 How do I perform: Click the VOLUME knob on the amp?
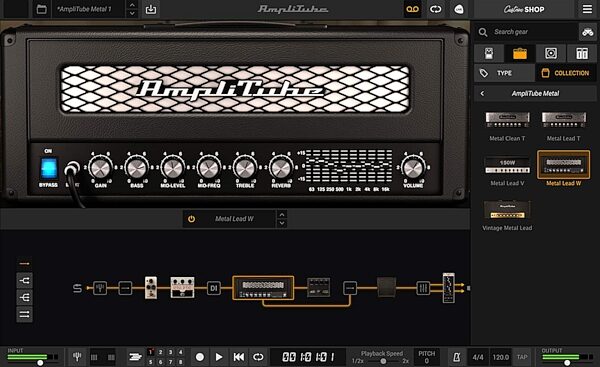pos(413,168)
